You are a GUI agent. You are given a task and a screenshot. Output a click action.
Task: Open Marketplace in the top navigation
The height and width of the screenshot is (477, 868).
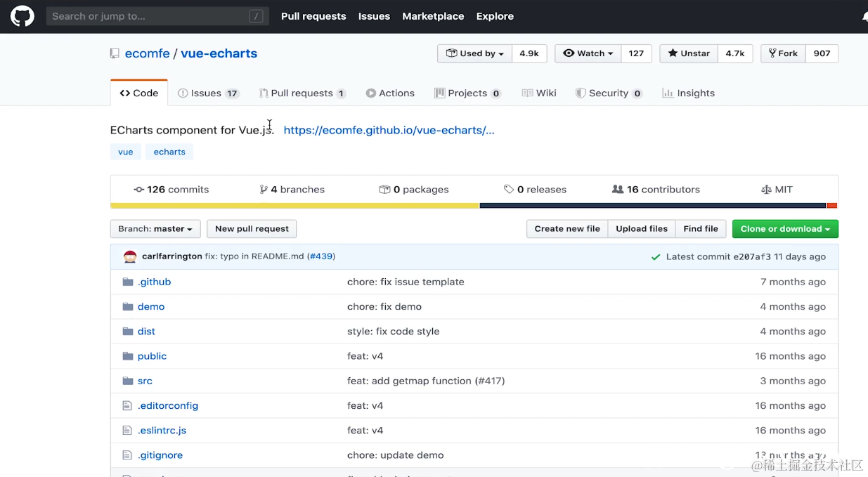tap(433, 16)
